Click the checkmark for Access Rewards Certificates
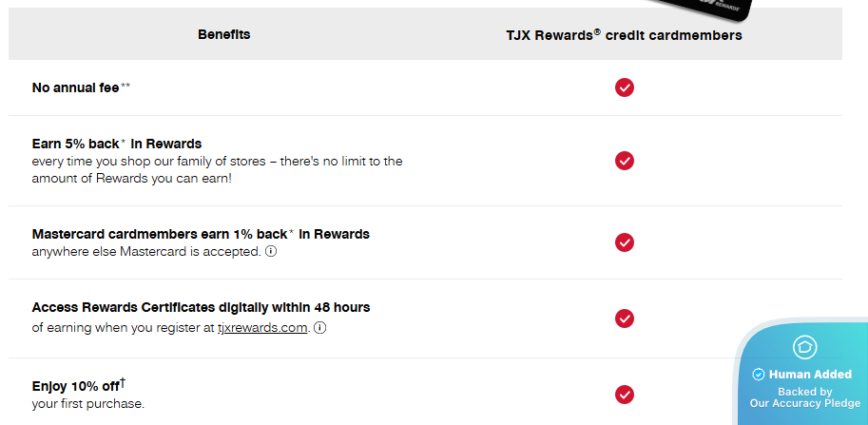The width and height of the screenshot is (868, 425). [625, 318]
